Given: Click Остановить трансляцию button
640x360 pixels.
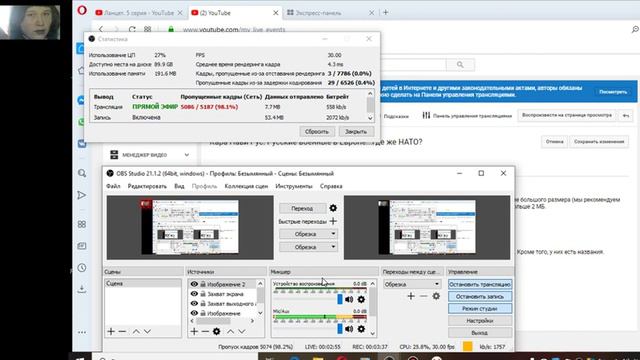Looking at the screenshot, I should tap(480, 284).
